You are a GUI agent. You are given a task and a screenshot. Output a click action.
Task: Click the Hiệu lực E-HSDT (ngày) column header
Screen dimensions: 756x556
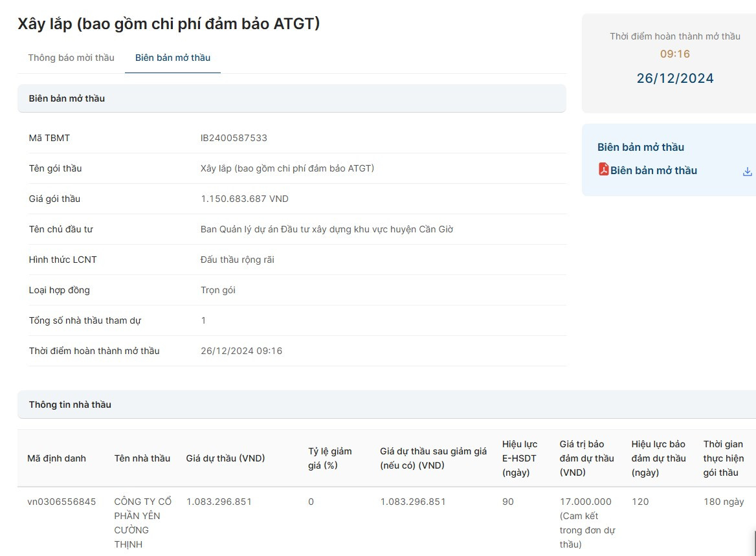click(519, 458)
